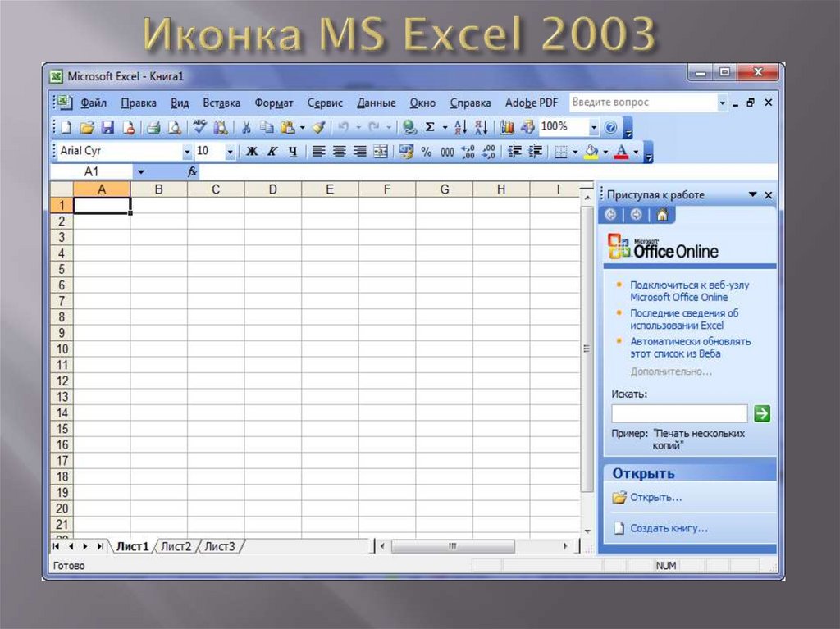
Task: Click link Последние сведения об использовании Excel
Action: pos(683,319)
